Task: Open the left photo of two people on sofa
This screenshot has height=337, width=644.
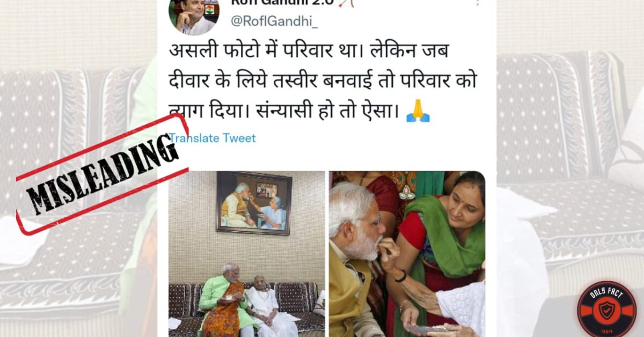Action: pyautogui.click(x=247, y=254)
